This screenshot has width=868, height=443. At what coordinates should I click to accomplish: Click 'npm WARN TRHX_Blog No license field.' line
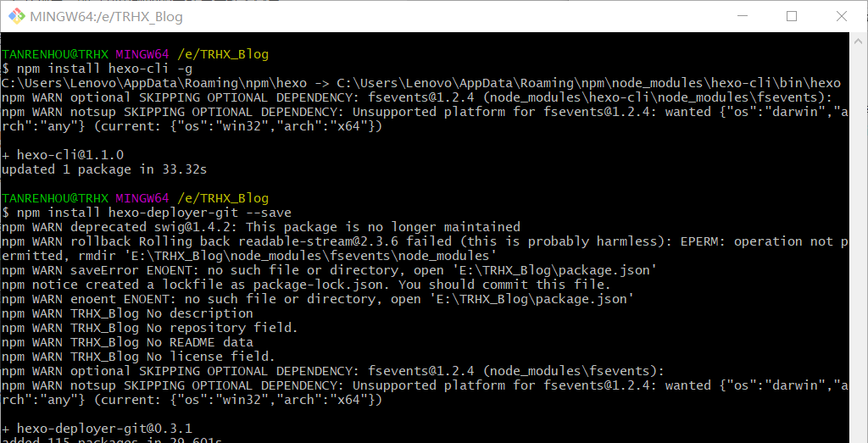[138, 357]
